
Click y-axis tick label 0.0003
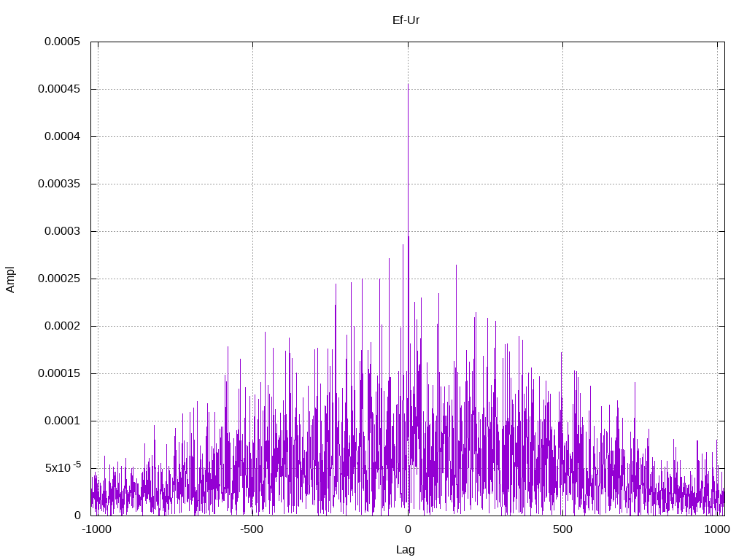click(63, 231)
